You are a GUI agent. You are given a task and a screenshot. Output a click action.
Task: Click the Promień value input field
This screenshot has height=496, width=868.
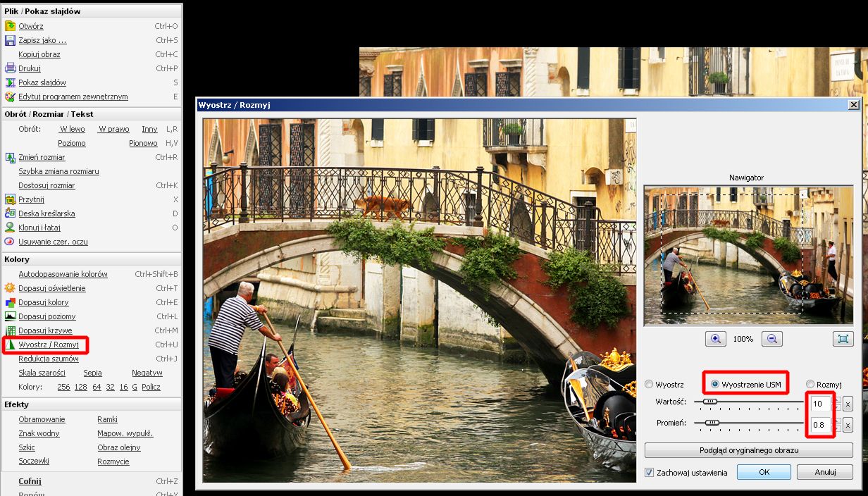pos(821,425)
